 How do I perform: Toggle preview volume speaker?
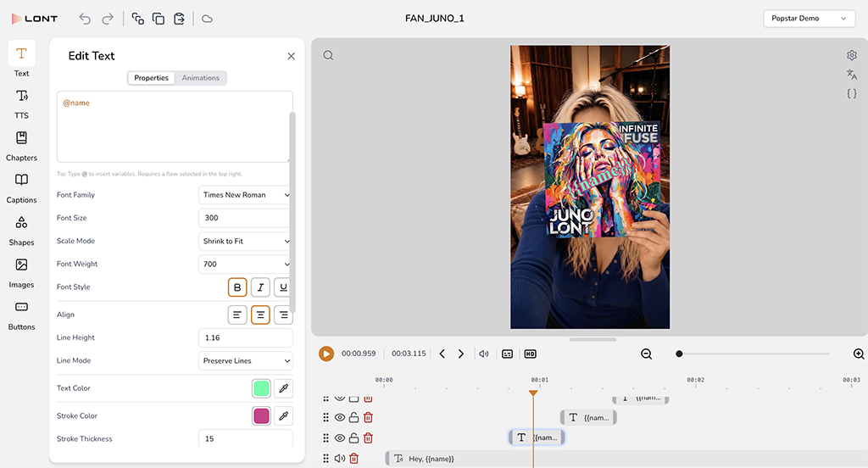[x=484, y=354]
